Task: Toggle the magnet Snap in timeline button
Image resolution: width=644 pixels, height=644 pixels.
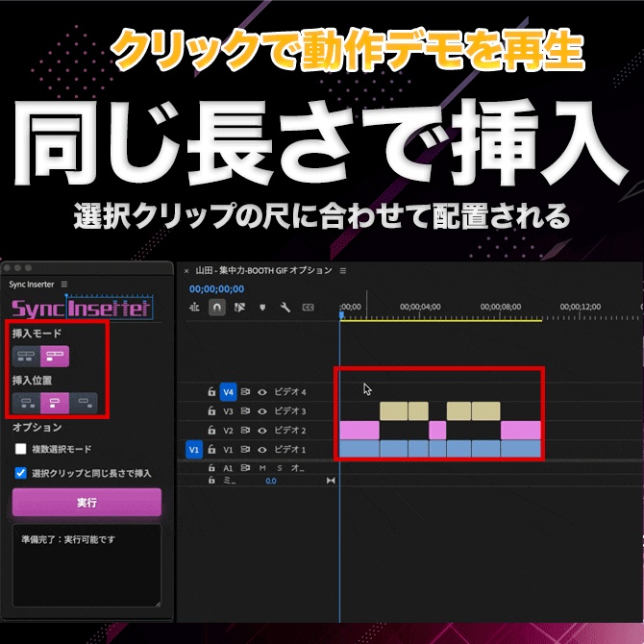Action: pos(217,307)
